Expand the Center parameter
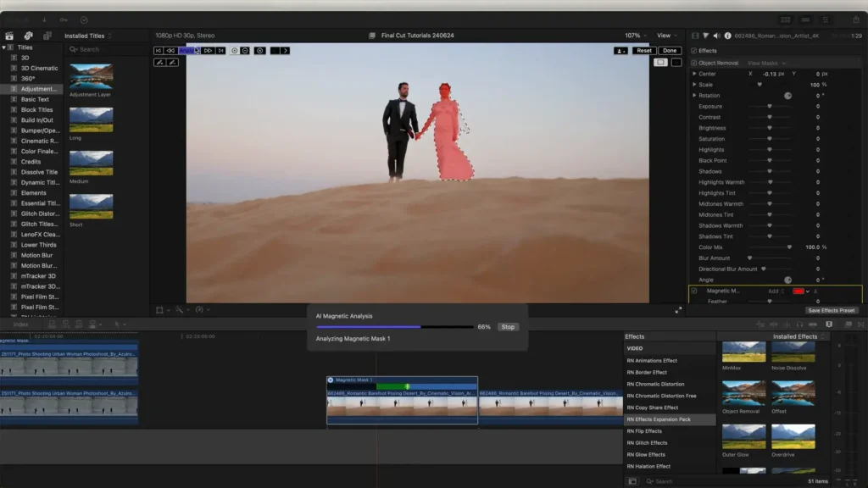Image resolution: width=868 pixels, height=488 pixels. 695,74
